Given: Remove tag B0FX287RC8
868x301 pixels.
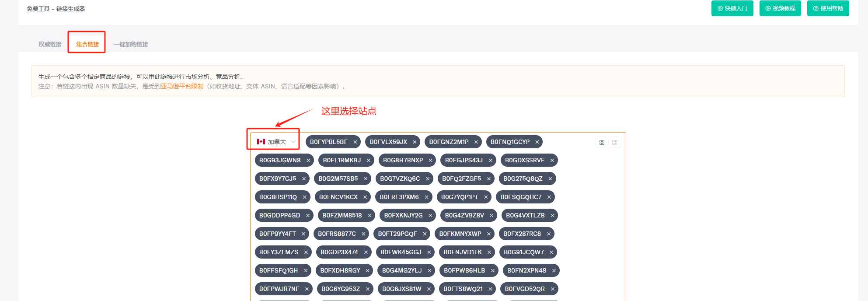Looking at the screenshot, I should 548,234.
